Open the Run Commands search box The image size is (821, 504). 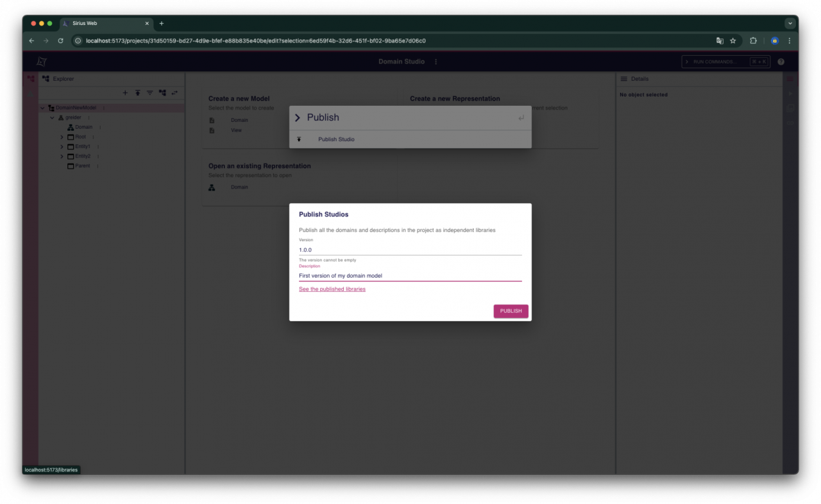725,62
